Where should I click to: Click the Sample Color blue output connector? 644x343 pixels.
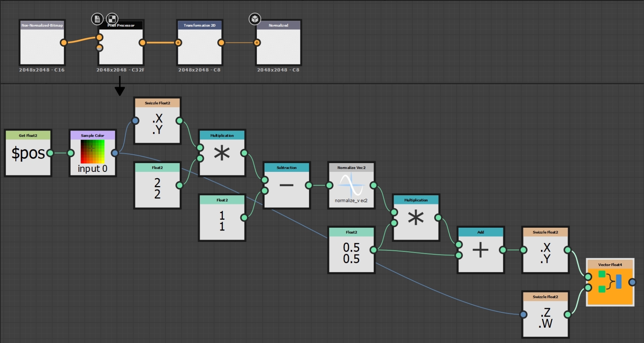pos(115,153)
